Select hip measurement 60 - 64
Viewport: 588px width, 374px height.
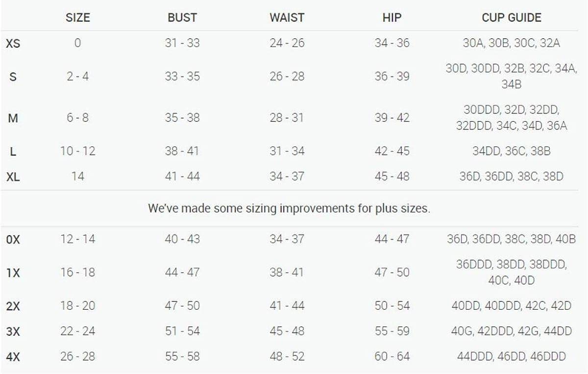coord(392,356)
